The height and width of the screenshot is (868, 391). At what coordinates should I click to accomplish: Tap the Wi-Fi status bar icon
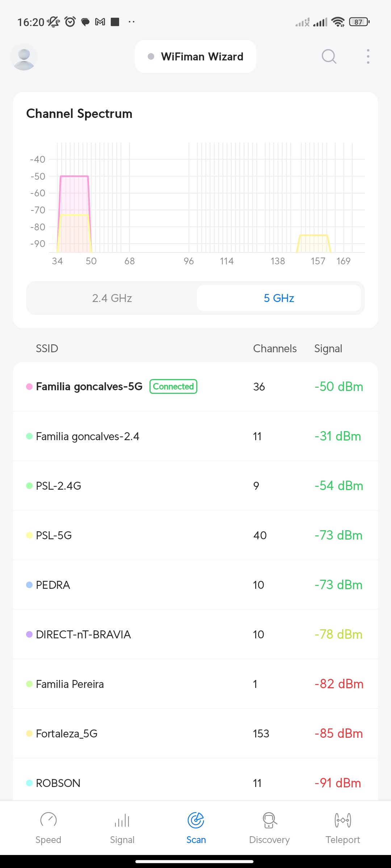pyautogui.click(x=338, y=22)
